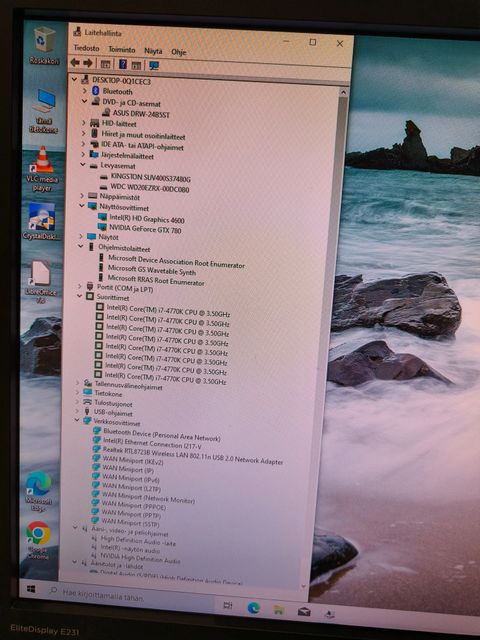
Task: Expand the HID-laitteet node
Action: (84, 122)
